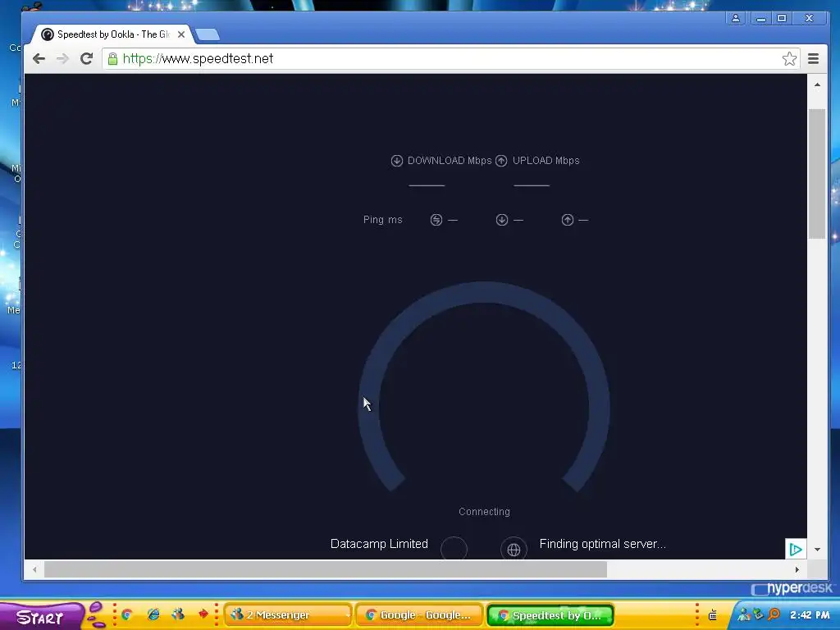Switch to Google - Google Chrome taskbar window
The height and width of the screenshot is (630, 840).
click(x=419, y=615)
